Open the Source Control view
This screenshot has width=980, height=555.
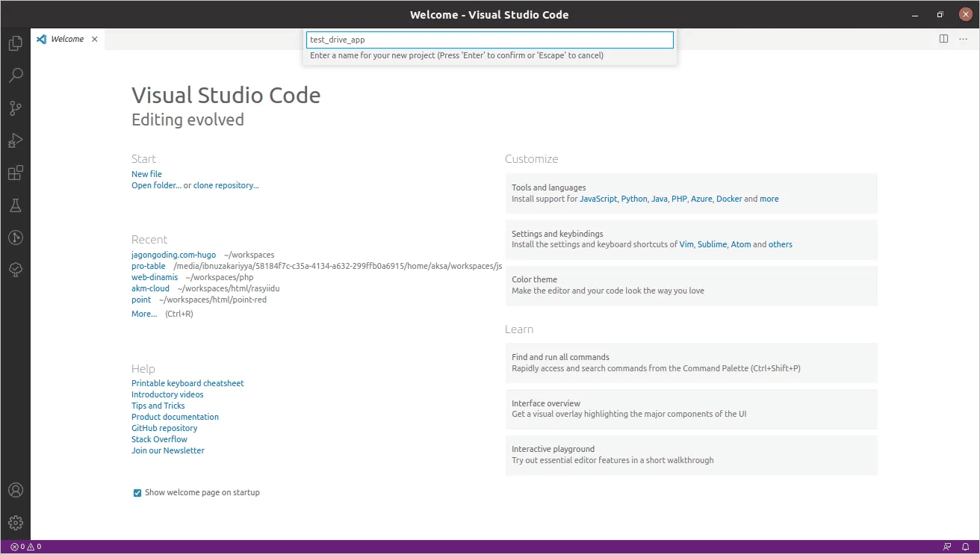(15, 108)
